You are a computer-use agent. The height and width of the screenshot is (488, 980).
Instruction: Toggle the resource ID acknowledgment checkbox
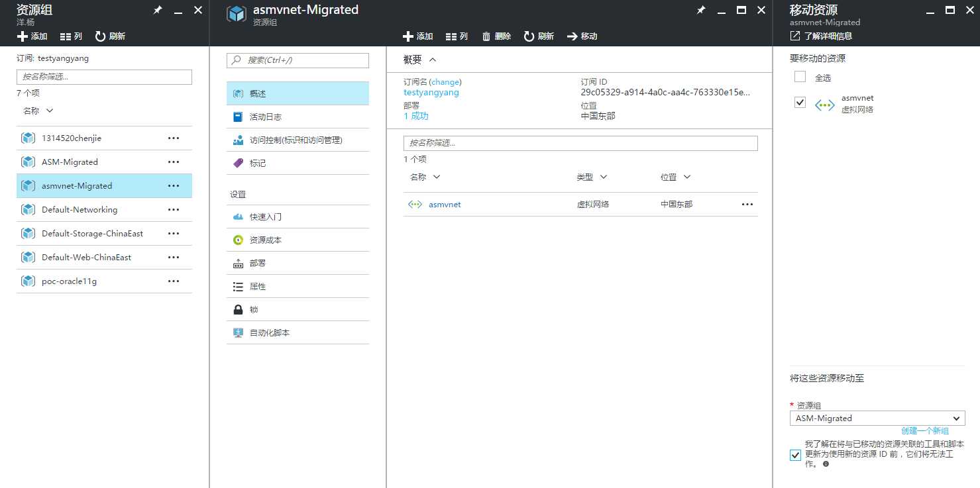pyautogui.click(x=795, y=455)
